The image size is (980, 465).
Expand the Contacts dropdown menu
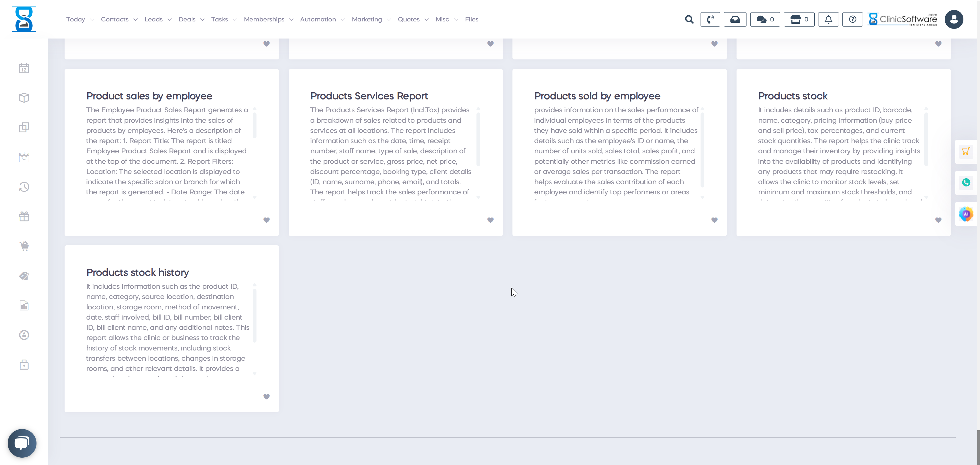[x=119, y=19]
